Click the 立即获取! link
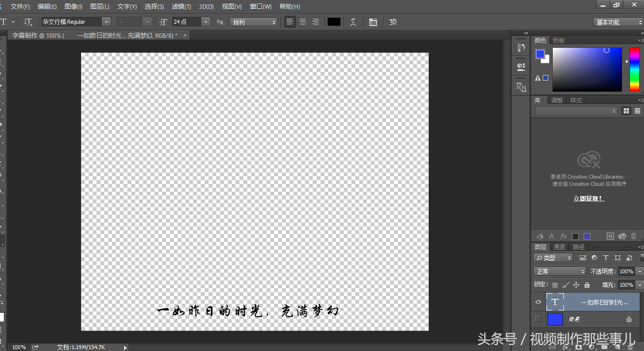Viewport: 644px width, 351px height. [x=589, y=198]
